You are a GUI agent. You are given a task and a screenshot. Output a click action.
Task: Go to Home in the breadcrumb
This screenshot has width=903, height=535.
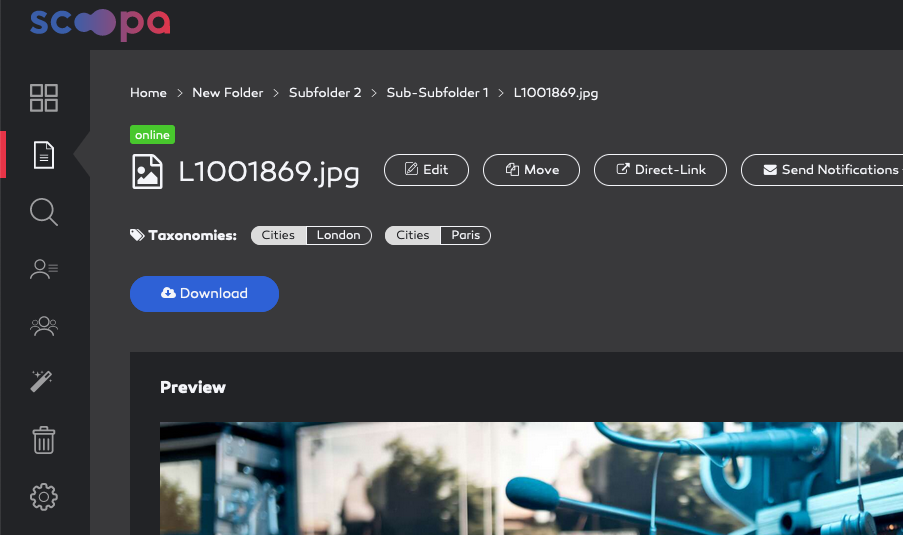click(x=148, y=93)
